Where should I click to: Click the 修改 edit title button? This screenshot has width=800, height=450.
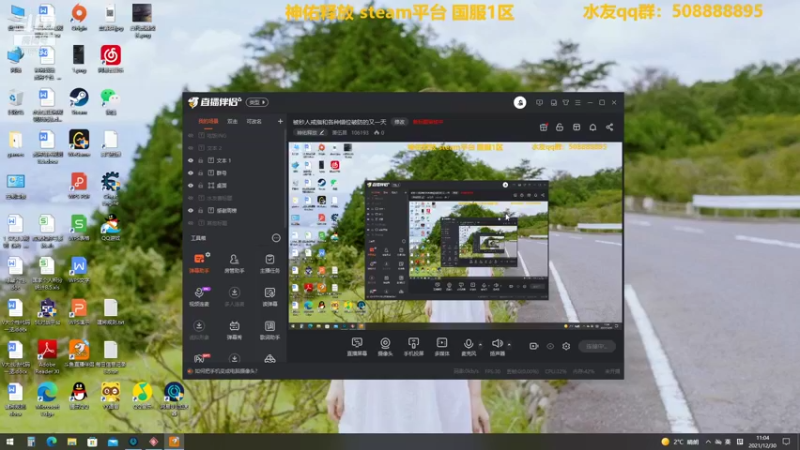pos(399,122)
